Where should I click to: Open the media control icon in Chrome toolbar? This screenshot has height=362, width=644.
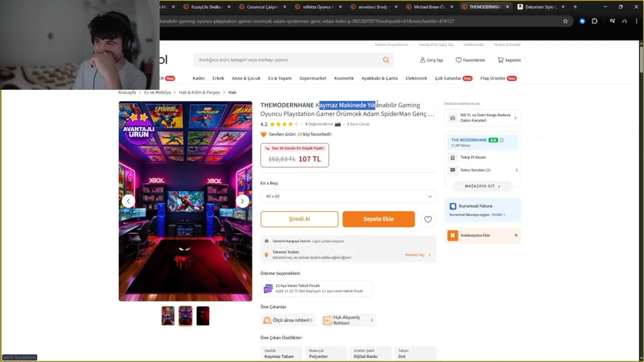pos(612,21)
